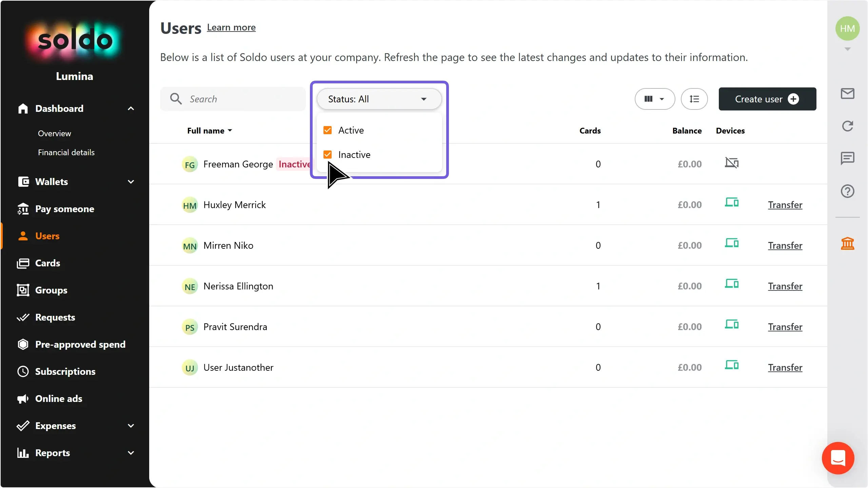Uncheck the Inactive status checkbox
This screenshot has width=868, height=488.
point(328,155)
